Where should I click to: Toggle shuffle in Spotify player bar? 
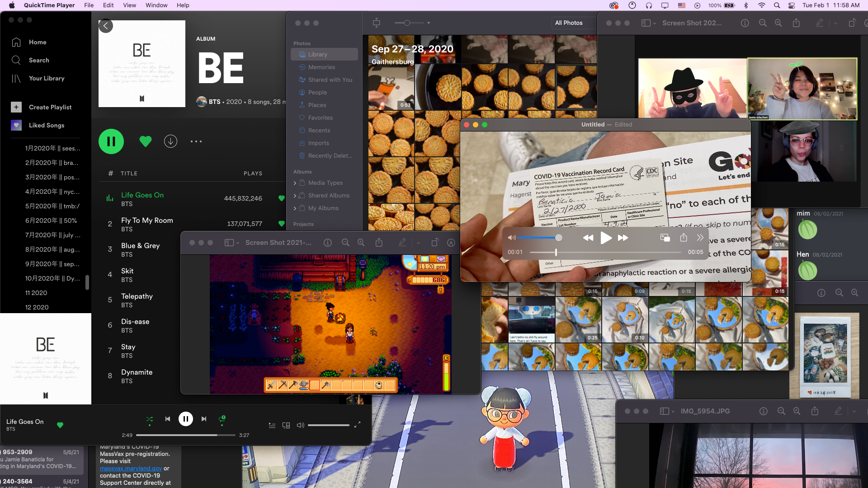[150, 419]
